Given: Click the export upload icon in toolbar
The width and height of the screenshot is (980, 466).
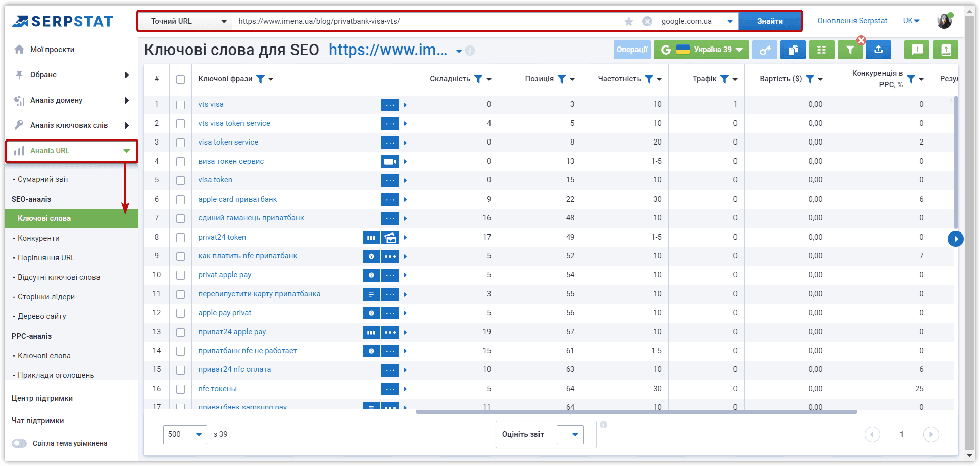Looking at the screenshot, I should click(x=878, y=50).
